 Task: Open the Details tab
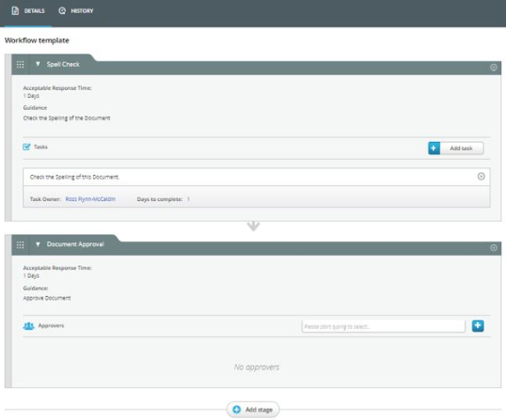28,11
